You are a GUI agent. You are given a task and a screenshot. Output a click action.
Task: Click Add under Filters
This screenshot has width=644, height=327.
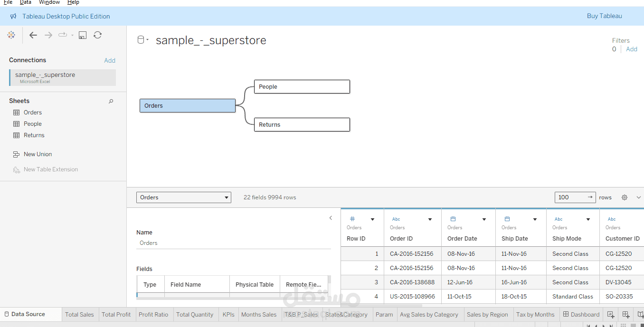632,49
